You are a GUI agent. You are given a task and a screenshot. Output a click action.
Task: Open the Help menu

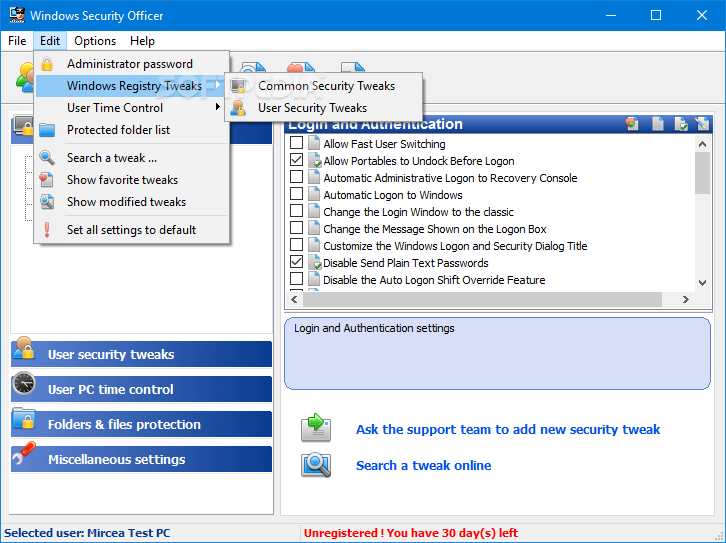142,41
